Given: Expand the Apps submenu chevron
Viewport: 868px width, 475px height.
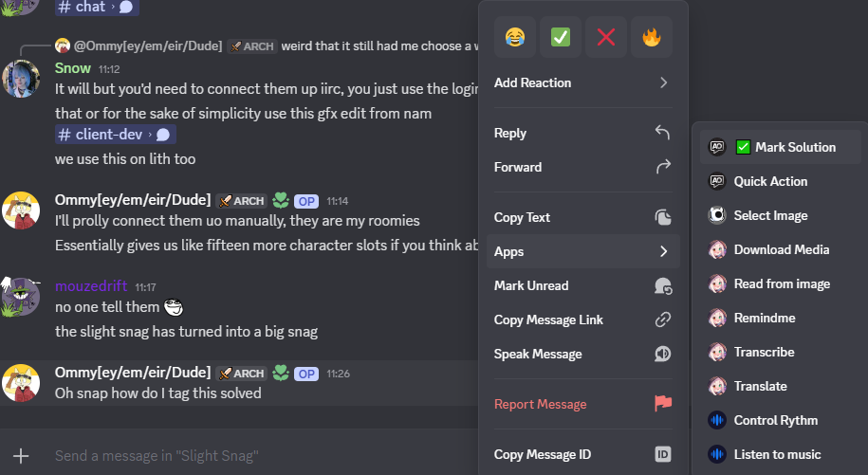Looking at the screenshot, I should tap(663, 251).
